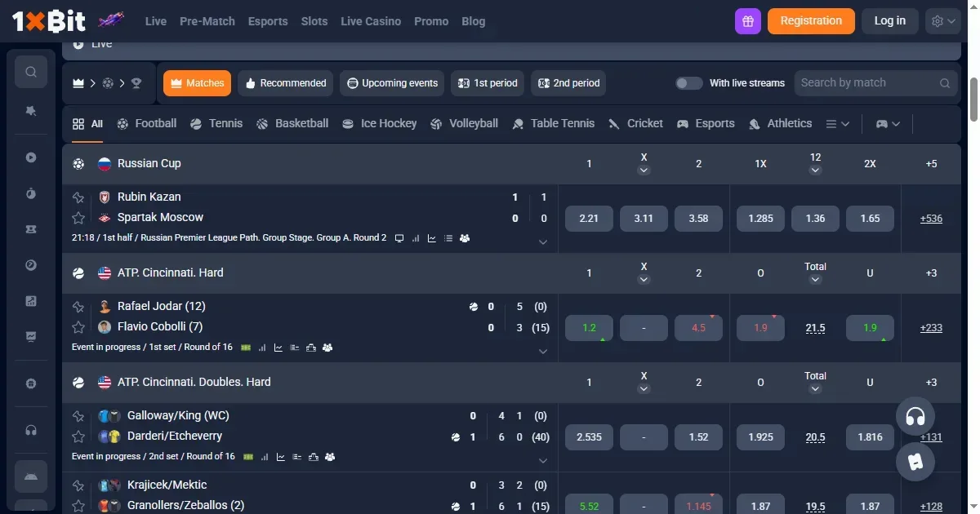Image resolution: width=980 pixels, height=514 pixels.
Task: Open +536 more markets link
Action: 931,219
